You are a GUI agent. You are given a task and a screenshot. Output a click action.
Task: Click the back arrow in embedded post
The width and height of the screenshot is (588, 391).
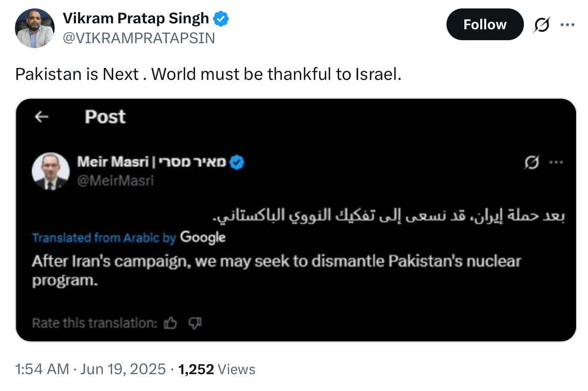[x=41, y=117]
